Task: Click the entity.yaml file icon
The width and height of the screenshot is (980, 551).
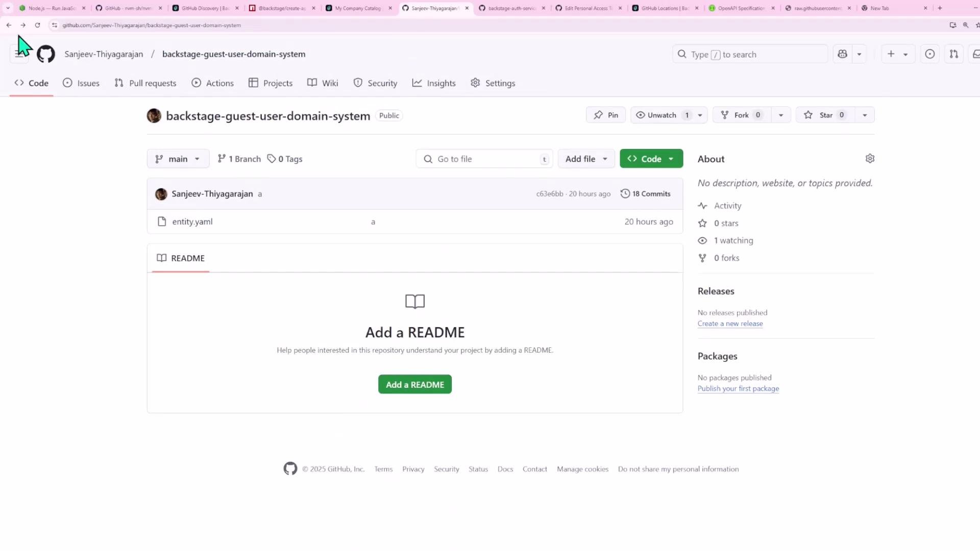Action: (x=162, y=221)
